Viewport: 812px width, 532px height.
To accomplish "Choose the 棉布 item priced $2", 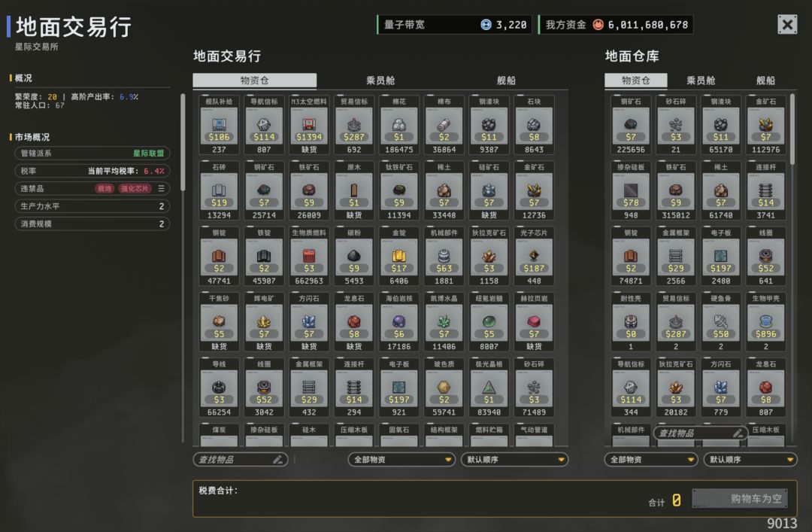I will (x=444, y=125).
